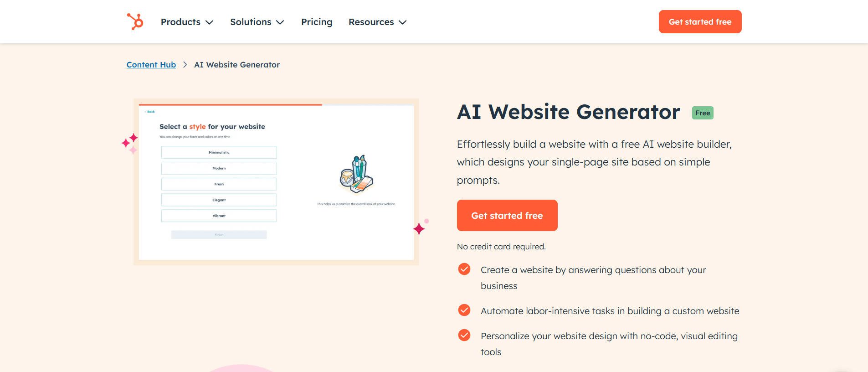Click the checkmark icon beside 'Personalize your website design'
This screenshot has width=868, height=372.
coord(464,335)
